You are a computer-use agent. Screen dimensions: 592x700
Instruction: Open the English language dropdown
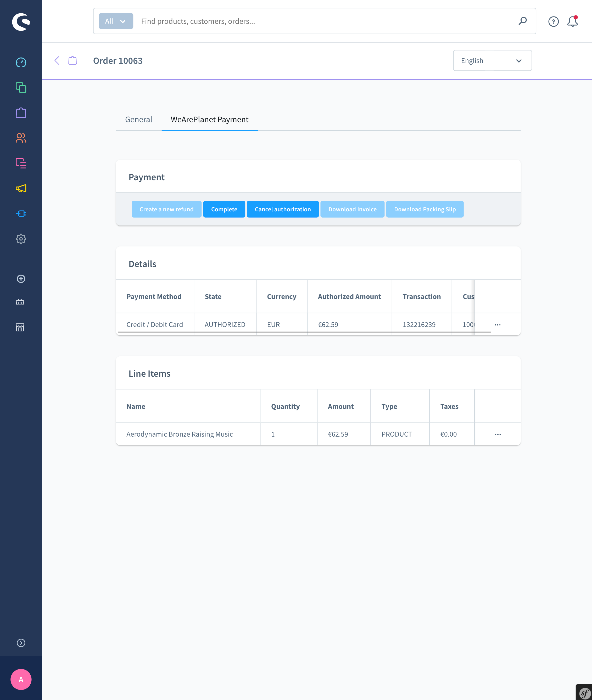pos(492,61)
